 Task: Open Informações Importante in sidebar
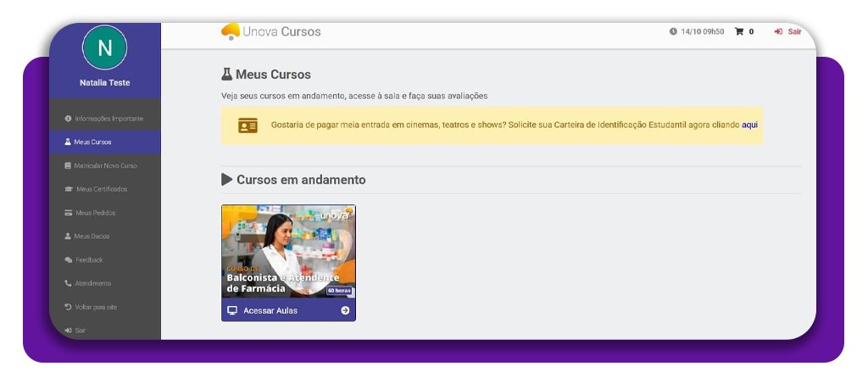[104, 119]
